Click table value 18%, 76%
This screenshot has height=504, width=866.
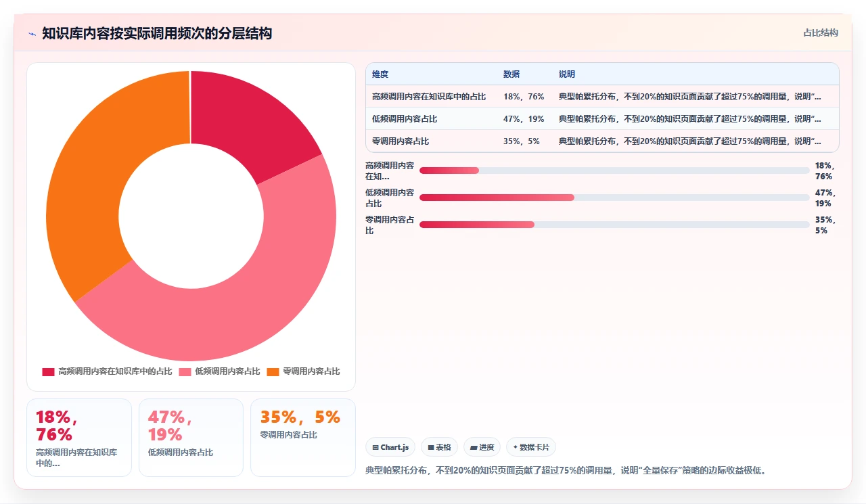524,97
